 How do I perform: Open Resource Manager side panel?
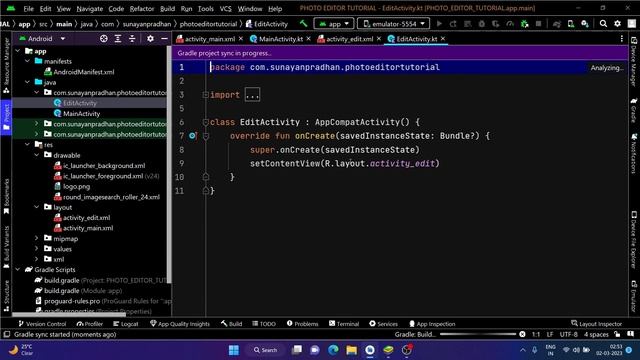click(x=6, y=65)
